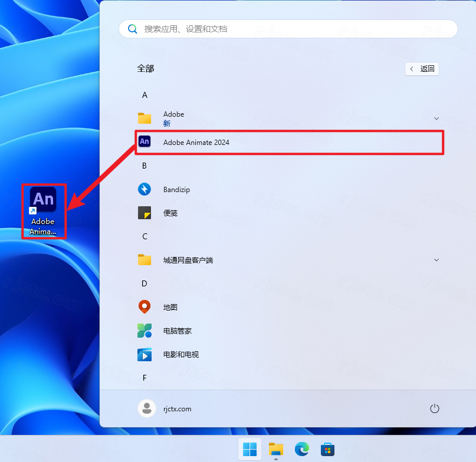Viewport: 476px width, 462px height.
Task: Expand the Adobe folder chevron
Action: coord(436,118)
